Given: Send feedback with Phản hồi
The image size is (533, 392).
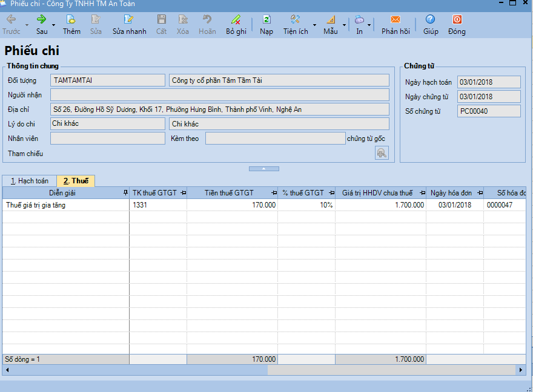Looking at the screenshot, I should click(396, 25).
